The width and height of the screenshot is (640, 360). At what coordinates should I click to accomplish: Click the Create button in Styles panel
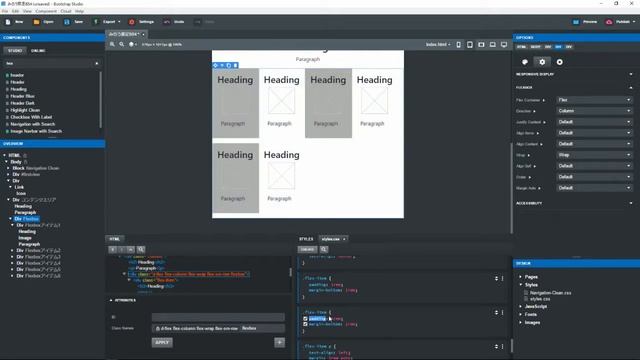[307, 249]
